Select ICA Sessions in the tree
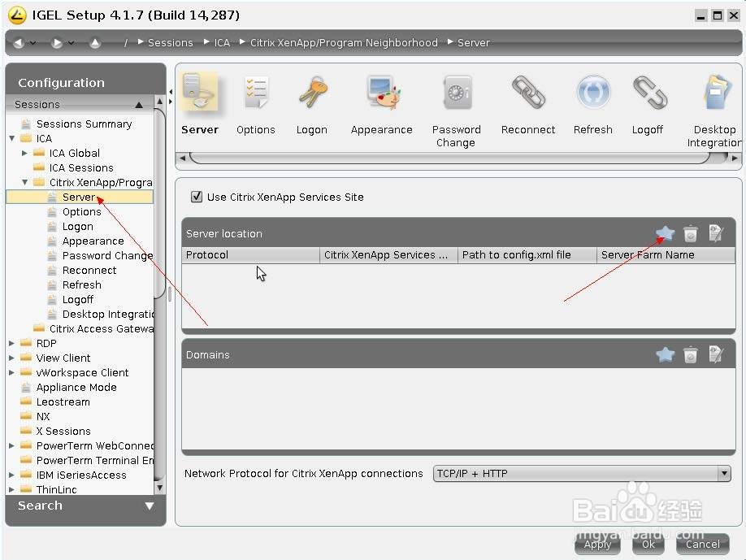The height and width of the screenshot is (560, 746). (x=81, y=168)
